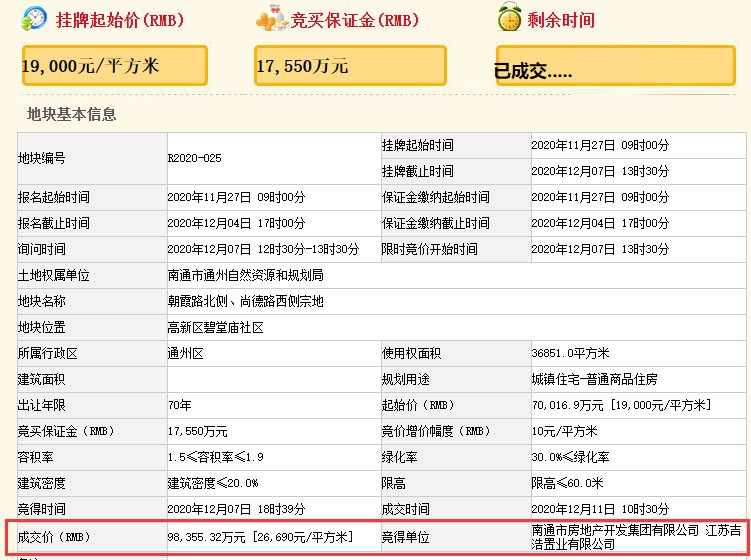The image size is (751, 560).
Task: Click the coins icon beside 竞买保证金
Action: [271, 19]
